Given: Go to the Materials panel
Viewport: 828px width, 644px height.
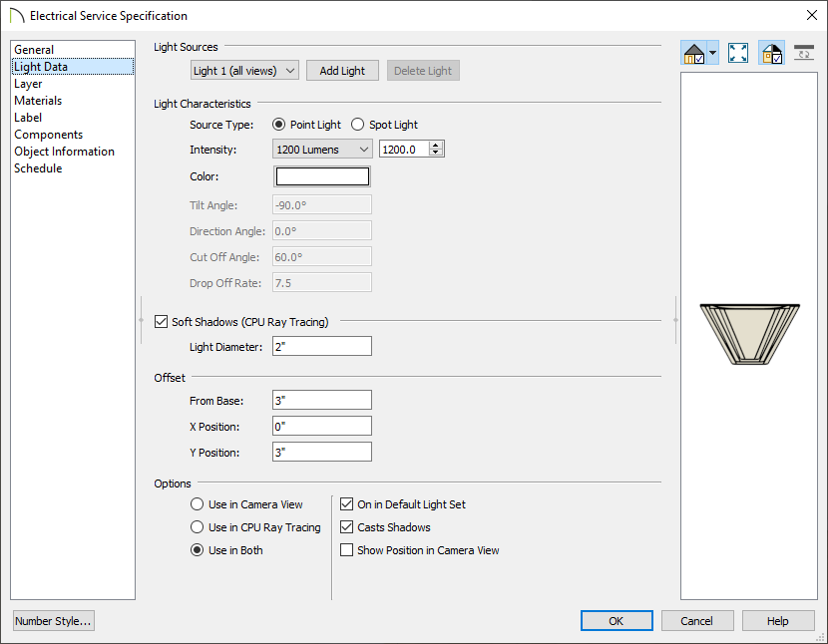Looking at the screenshot, I should (x=38, y=101).
